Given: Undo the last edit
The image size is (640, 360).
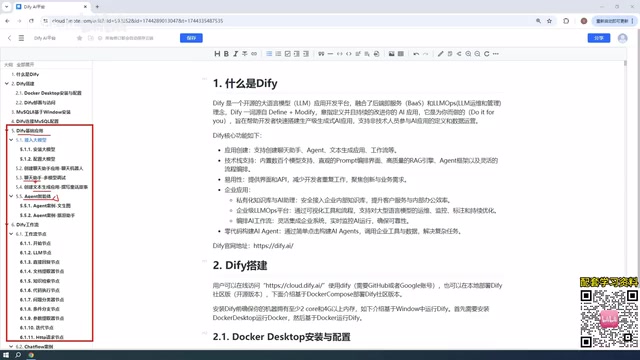Looking at the screenshot, I should tap(416, 54).
